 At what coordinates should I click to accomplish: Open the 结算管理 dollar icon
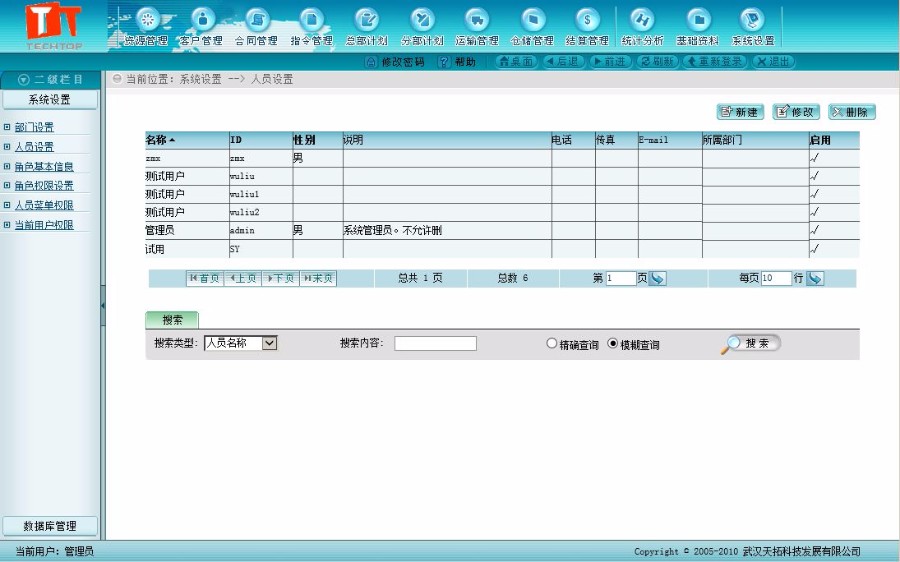click(587, 20)
